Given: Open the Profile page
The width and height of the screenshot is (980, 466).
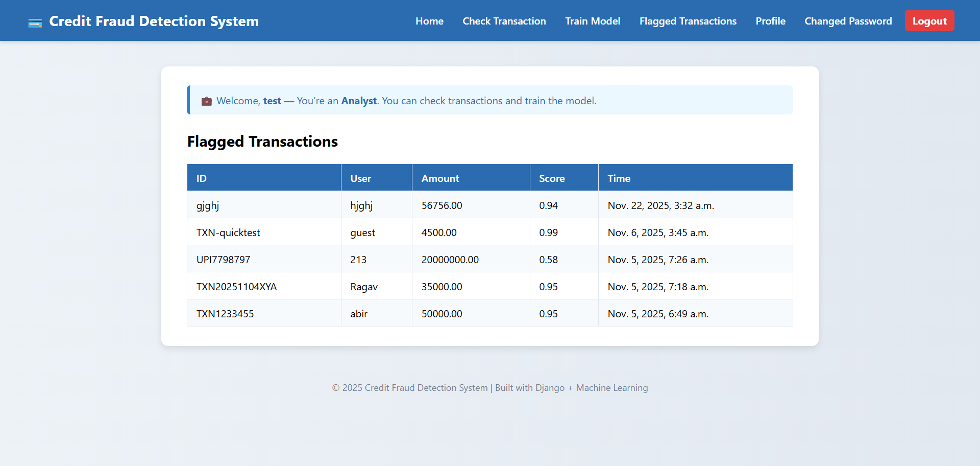Looking at the screenshot, I should point(770,21).
